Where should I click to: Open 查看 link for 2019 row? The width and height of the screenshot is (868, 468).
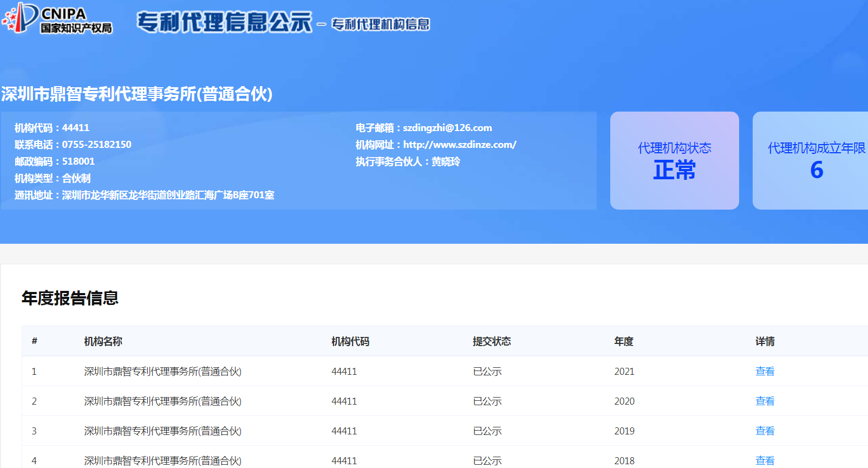tap(765, 431)
